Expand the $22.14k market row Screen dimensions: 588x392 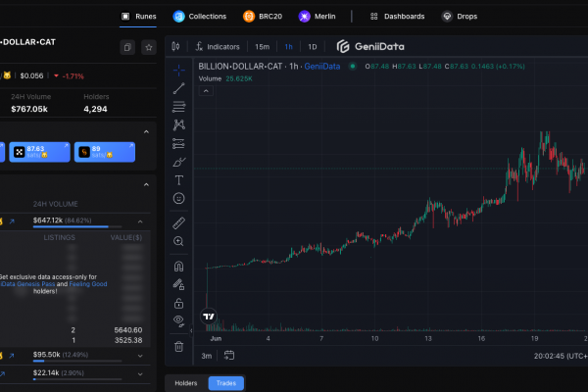(140, 374)
